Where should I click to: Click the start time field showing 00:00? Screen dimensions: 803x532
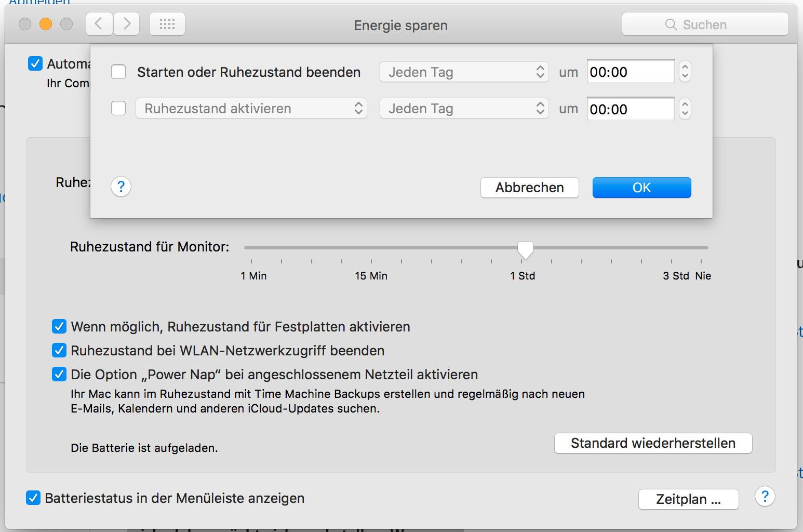pyautogui.click(x=631, y=72)
